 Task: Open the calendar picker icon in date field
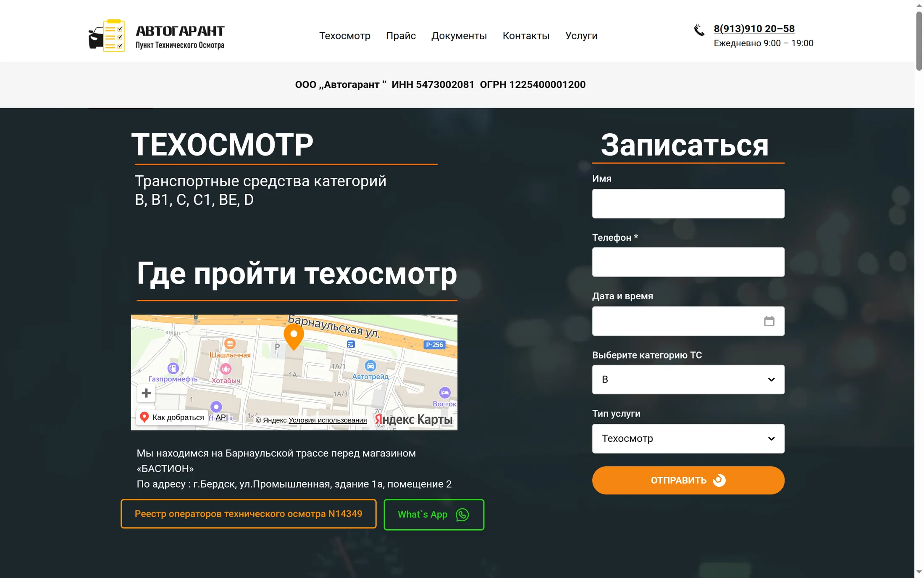[769, 321]
